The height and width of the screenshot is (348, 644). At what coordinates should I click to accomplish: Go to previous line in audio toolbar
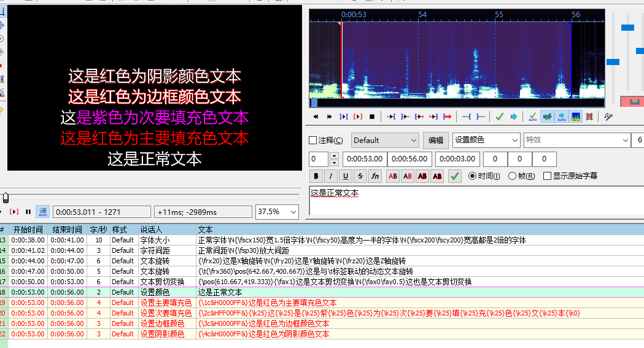coord(316,117)
